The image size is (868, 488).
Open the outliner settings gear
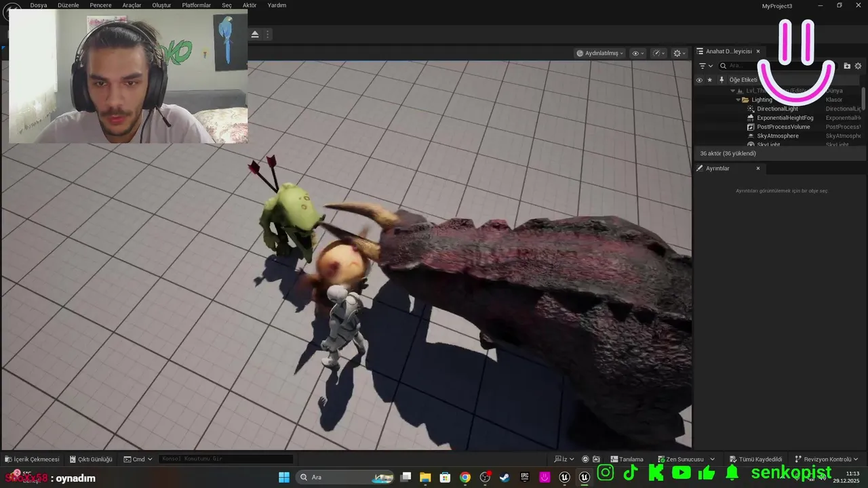click(x=858, y=66)
